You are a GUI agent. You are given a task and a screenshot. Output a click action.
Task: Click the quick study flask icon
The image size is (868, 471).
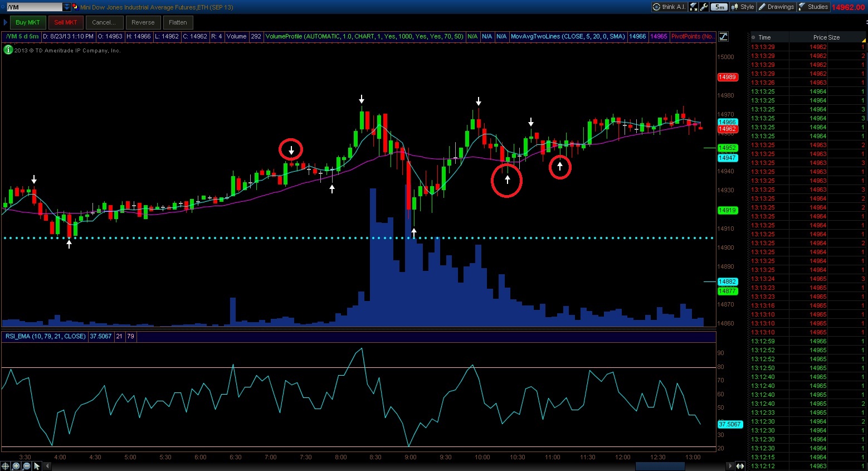(694, 7)
